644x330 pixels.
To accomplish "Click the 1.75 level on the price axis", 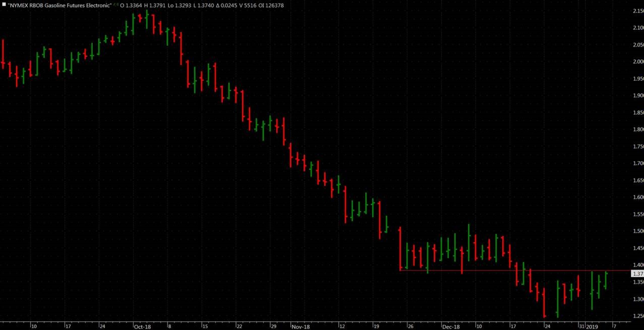I will (638, 146).
